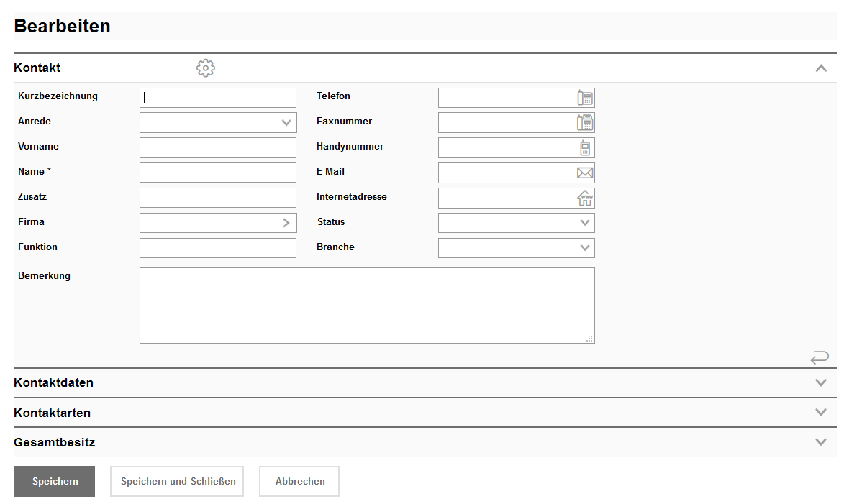The height and width of the screenshot is (504, 849).
Task: Click the Speichern button
Action: (x=55, y=481)
